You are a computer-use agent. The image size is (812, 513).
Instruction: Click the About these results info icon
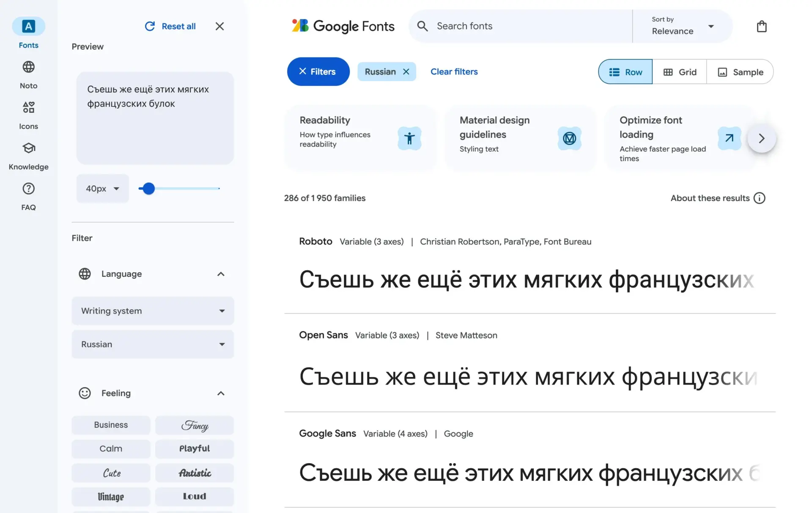pos(759,198)
